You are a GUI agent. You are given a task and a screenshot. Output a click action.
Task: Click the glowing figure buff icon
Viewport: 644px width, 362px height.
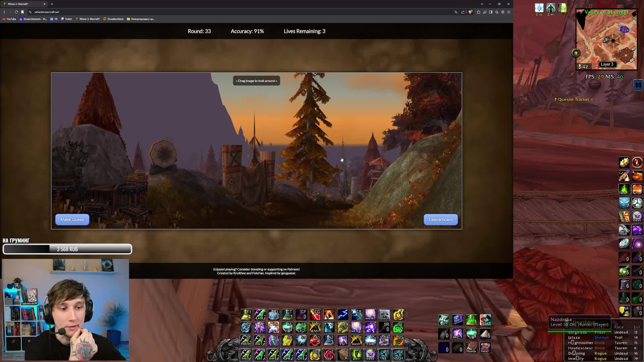(x=551, y=8)
